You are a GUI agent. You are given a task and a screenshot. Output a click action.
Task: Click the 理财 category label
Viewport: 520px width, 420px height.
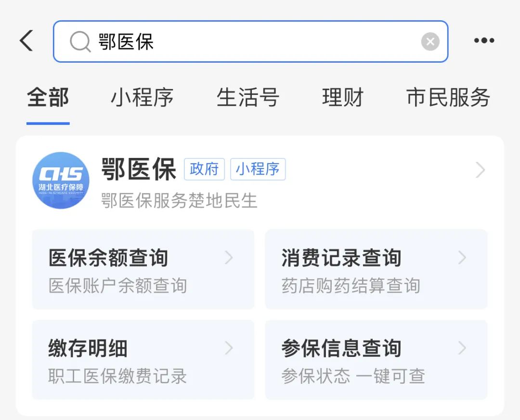coord(342,98)
